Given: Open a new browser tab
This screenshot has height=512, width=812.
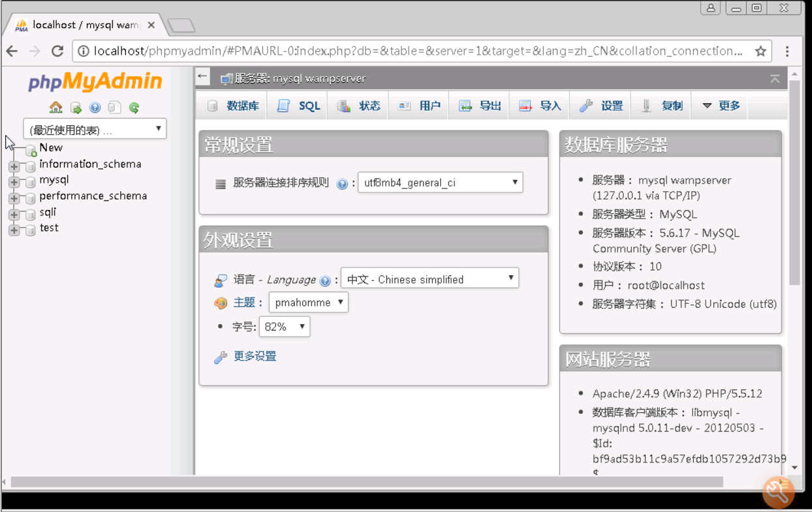Looking at the screenshot, I should coord(181,26).
